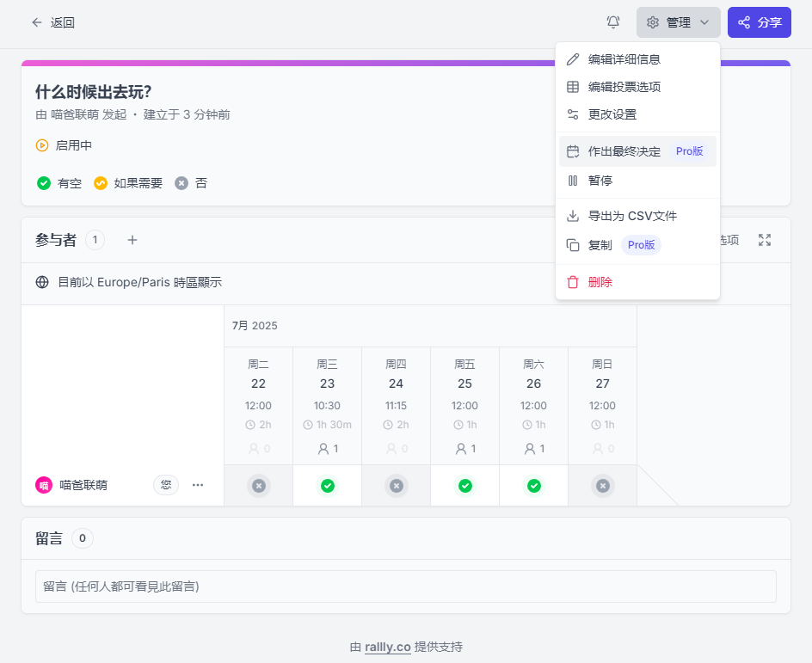Viewport: 812px width, 663px height.
Task: Click the comments count badge 0
Action: (83, 538)
